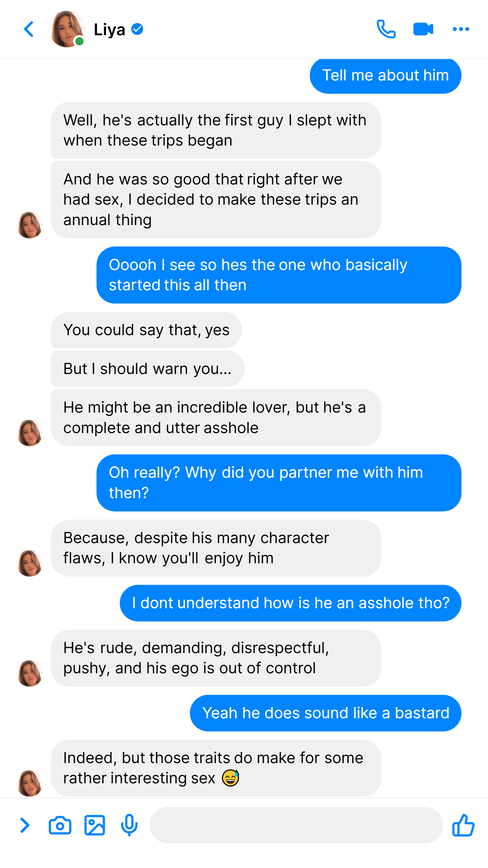Open Liya's profile picture in header
This screenshot has height=868, width=488.
coord(67,29)
